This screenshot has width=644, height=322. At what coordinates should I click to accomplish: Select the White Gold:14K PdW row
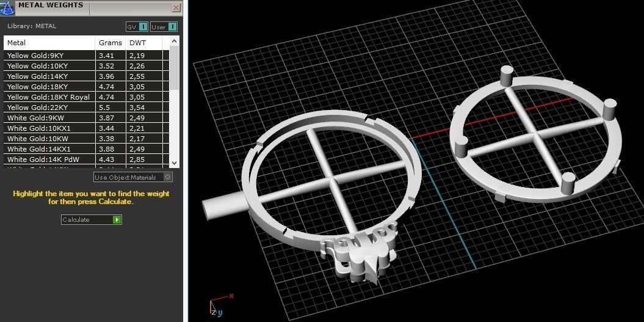[x=86, y=159]
